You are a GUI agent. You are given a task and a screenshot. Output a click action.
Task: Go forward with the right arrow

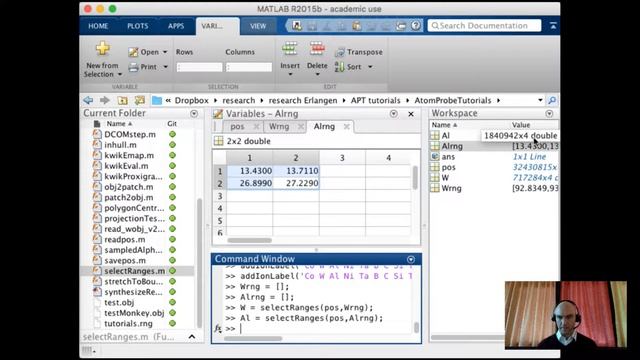[x=104, y=100]
